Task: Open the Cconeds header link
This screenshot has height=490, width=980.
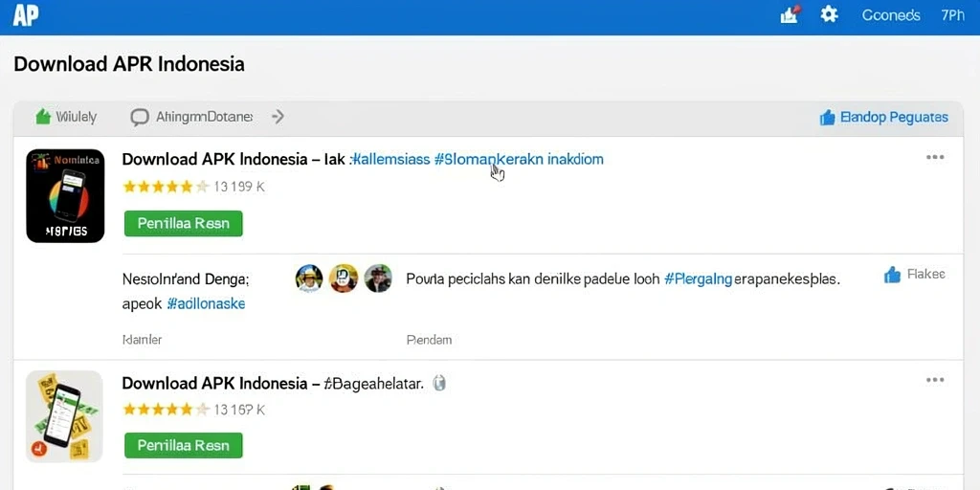Action: point(891,15)
